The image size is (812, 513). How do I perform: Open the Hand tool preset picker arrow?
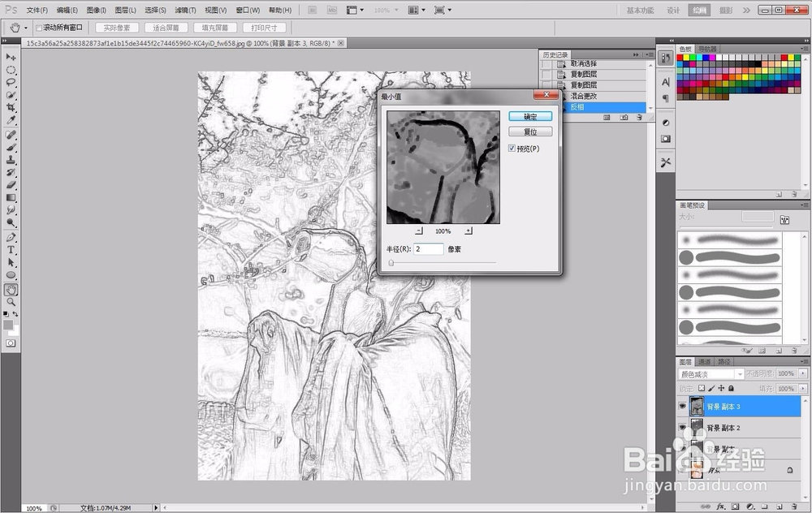(x=26, y=28)
